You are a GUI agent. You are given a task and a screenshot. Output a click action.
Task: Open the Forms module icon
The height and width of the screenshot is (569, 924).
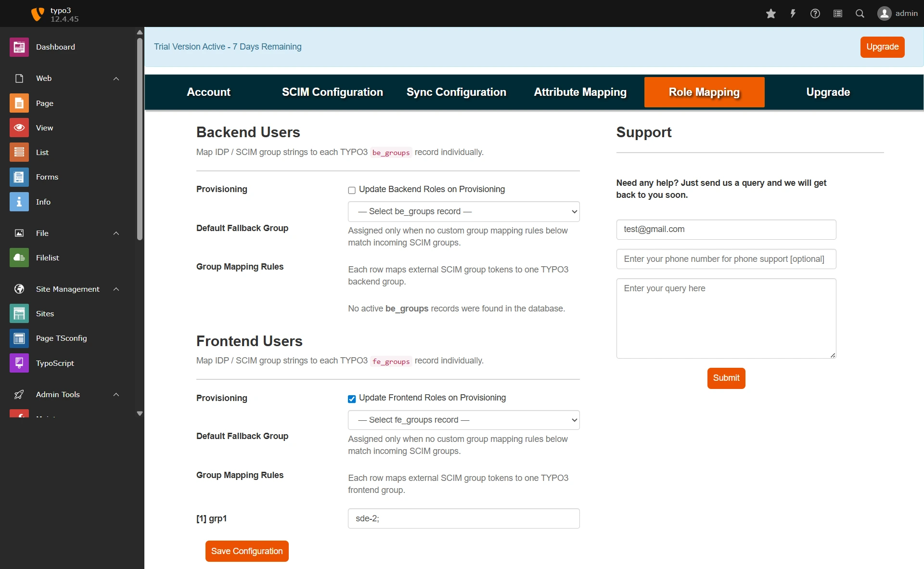(19, 177)
